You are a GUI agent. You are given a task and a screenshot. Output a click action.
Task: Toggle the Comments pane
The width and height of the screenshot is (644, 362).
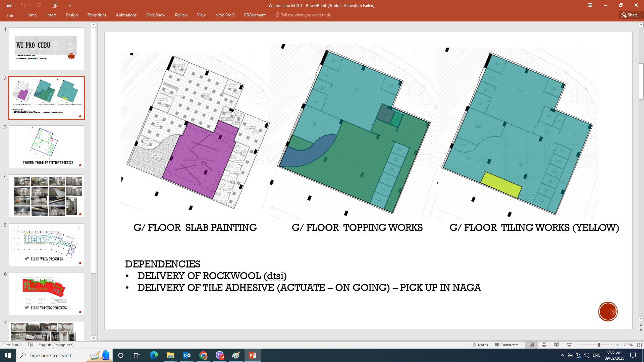[506, 345]
